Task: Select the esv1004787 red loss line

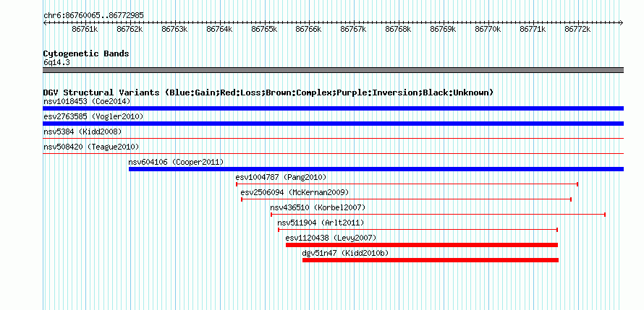Action: coord(407,184)
